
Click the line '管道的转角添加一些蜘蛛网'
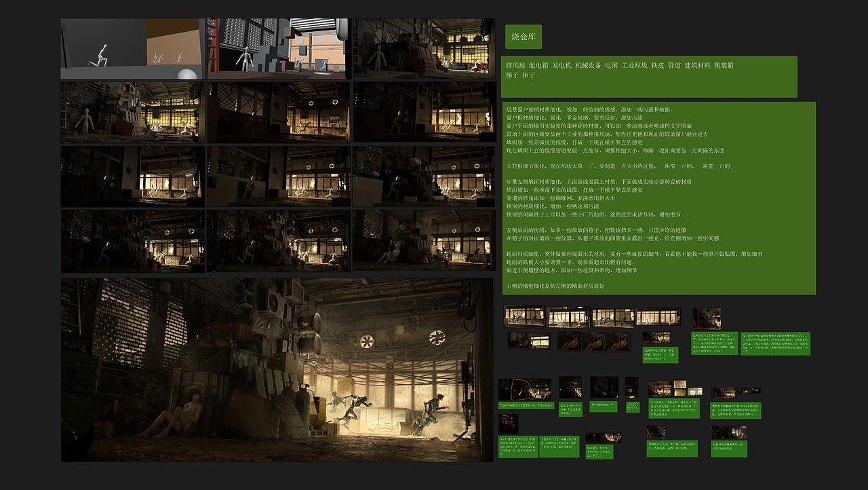561,198
